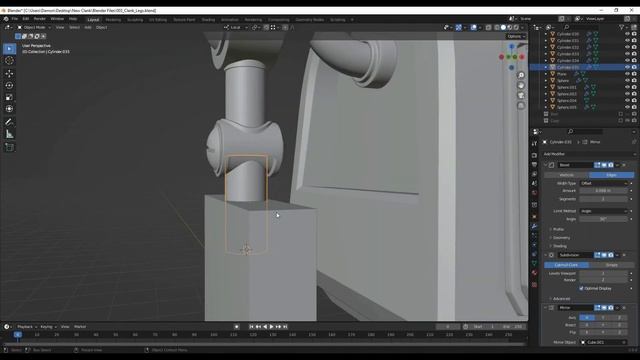
Task: Open the Modifiers wrench properties tab
Action: point(534,226)
